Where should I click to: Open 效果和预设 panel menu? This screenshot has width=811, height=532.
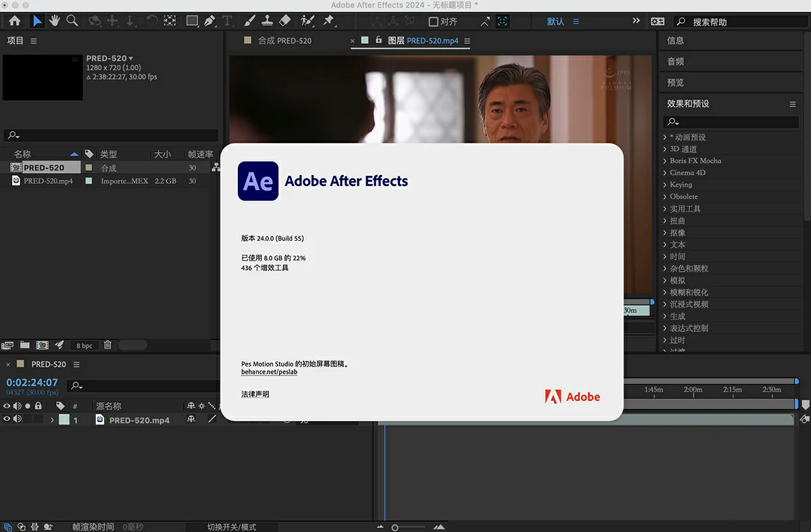pos(793,104)
